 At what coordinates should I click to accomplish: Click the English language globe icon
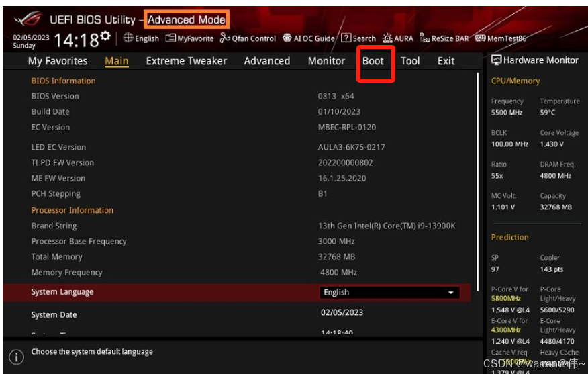click(128, 38)
